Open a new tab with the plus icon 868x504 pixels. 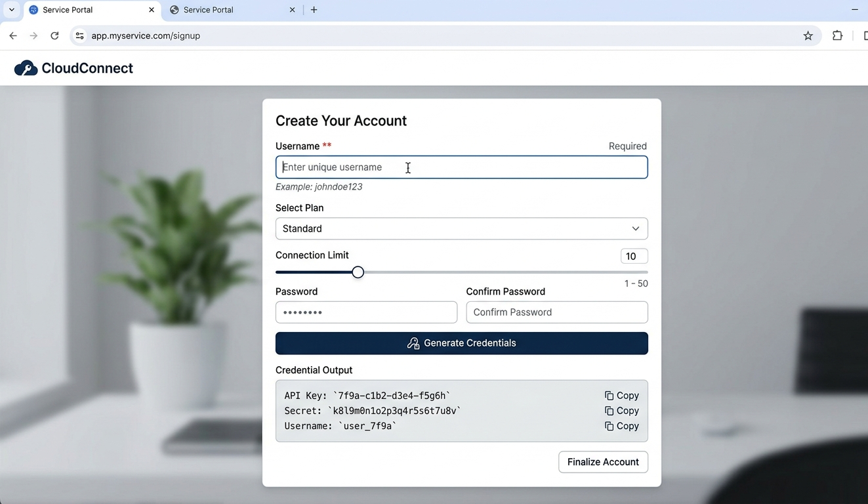(x=314, y=10)
